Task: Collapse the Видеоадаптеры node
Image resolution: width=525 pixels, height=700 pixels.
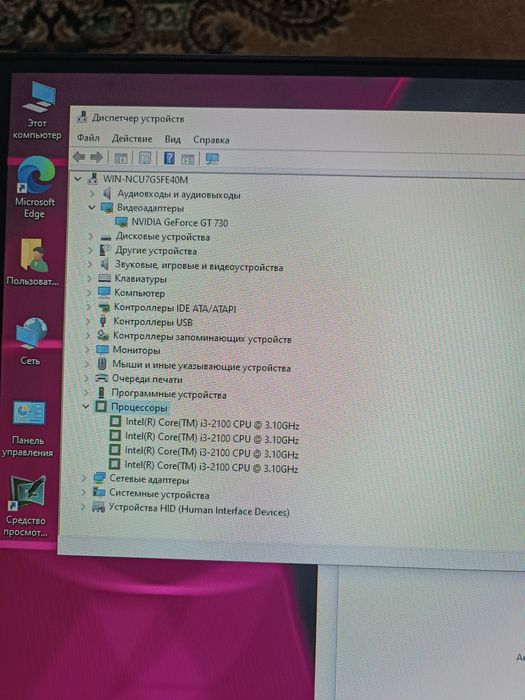Action: tap(92, 208)
